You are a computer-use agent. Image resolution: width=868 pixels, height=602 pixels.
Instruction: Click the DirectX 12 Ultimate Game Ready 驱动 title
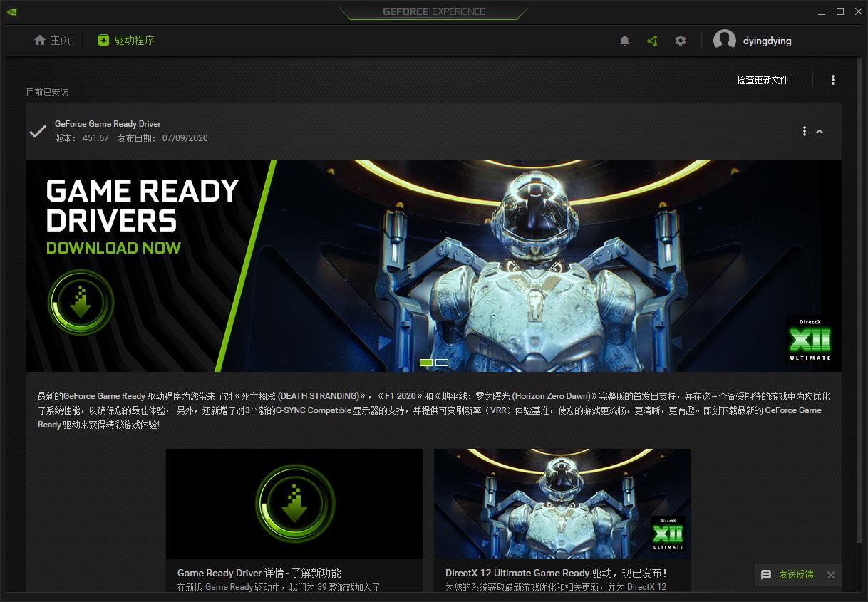(x=556, y=573)
